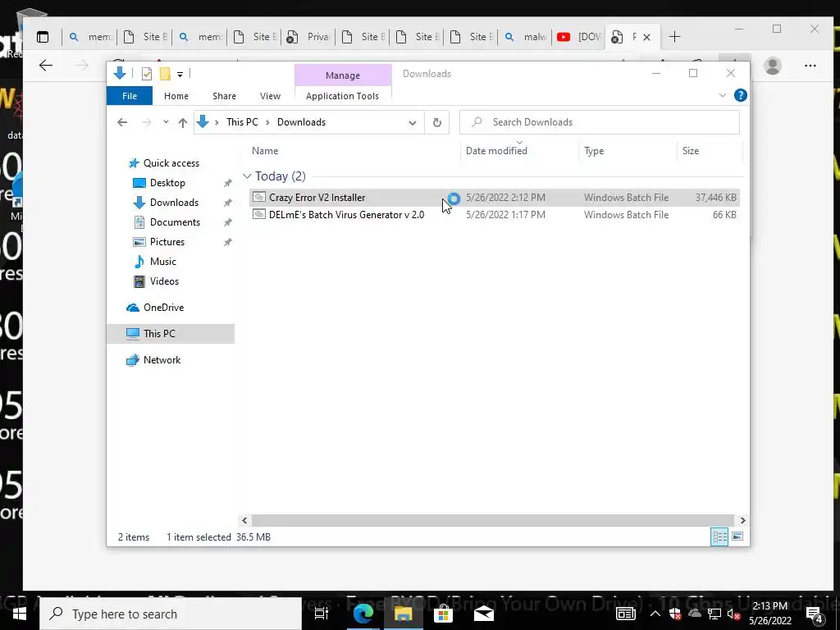This screenshot has width=840, height=630.
Task: Switch to the YouTube Edge tab
Action: pyautogui.click(x=578, y=37)
